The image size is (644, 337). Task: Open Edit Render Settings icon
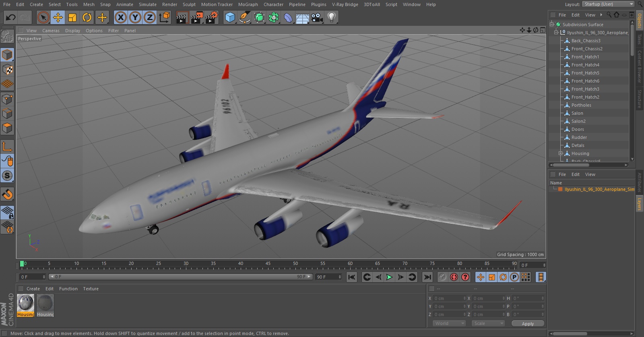pos(212,17)
